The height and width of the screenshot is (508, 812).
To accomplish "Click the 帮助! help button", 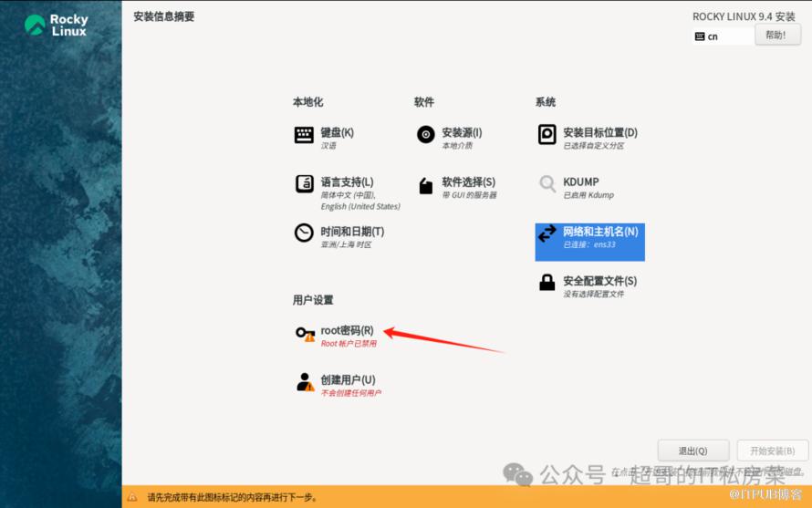I will click(x=777, y=36).
